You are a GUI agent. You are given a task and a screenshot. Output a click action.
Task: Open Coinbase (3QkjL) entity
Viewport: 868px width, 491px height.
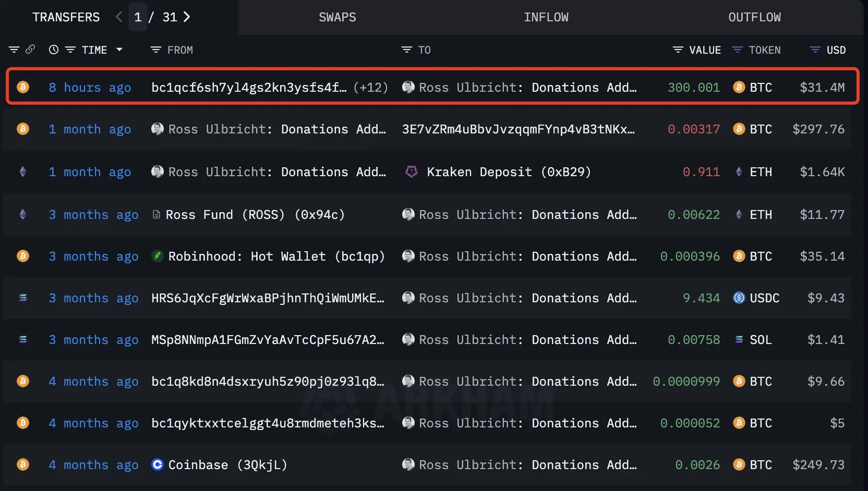tap(227, 464)
